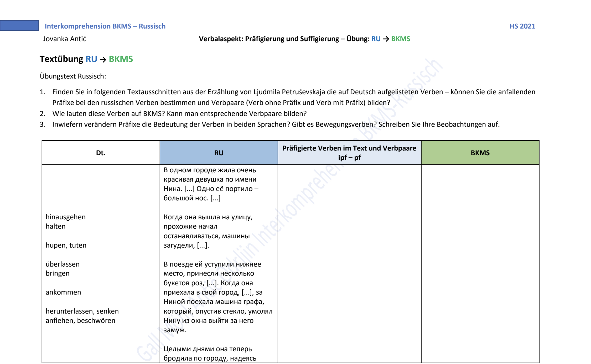The height and width of the screenshot is (364, 591).
Task: Click the 'Interkomprehension BKMS – Russisch' header title
Action: coord(105,26)
